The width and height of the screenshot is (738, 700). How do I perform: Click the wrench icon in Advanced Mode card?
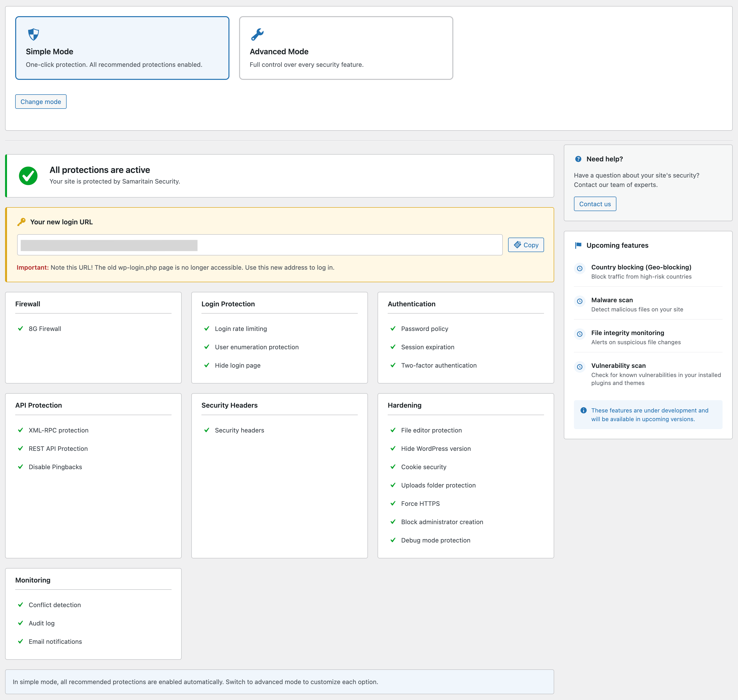coord(257,34)
